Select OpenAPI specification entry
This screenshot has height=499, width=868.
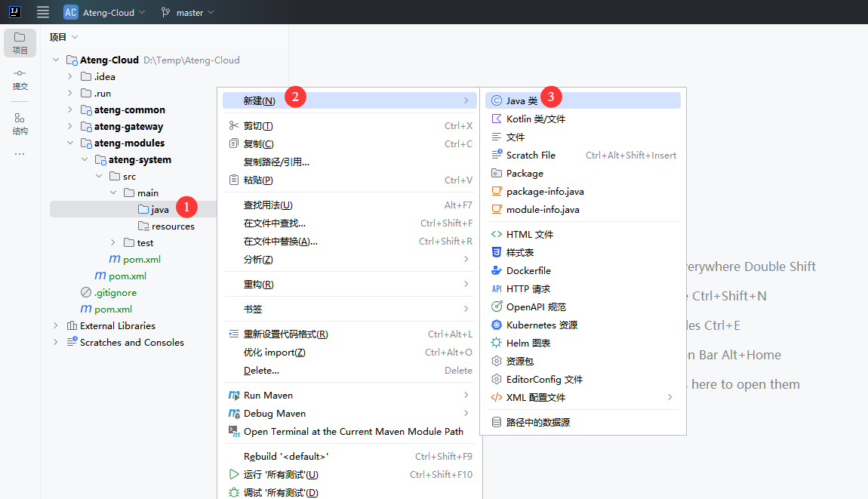coord(536,306)
